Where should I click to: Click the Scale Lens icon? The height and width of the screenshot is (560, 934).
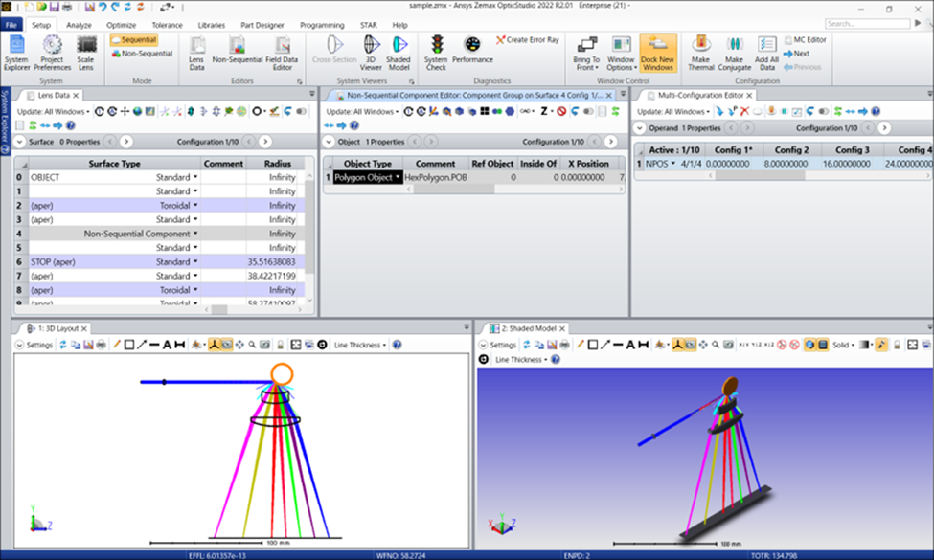pos(86,52)
